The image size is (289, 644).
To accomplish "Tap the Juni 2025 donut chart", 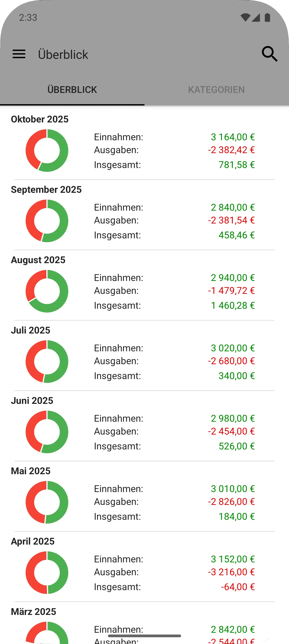I will [47, 432].
